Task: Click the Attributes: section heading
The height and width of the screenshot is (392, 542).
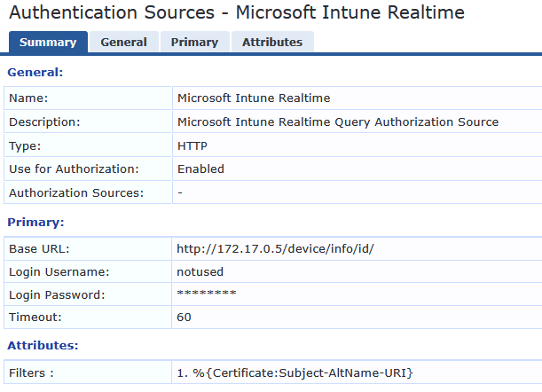Action: coord(43,345)
